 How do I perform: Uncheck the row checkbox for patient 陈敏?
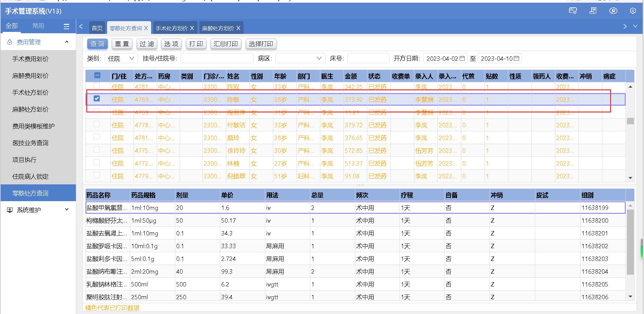(97, 98)
